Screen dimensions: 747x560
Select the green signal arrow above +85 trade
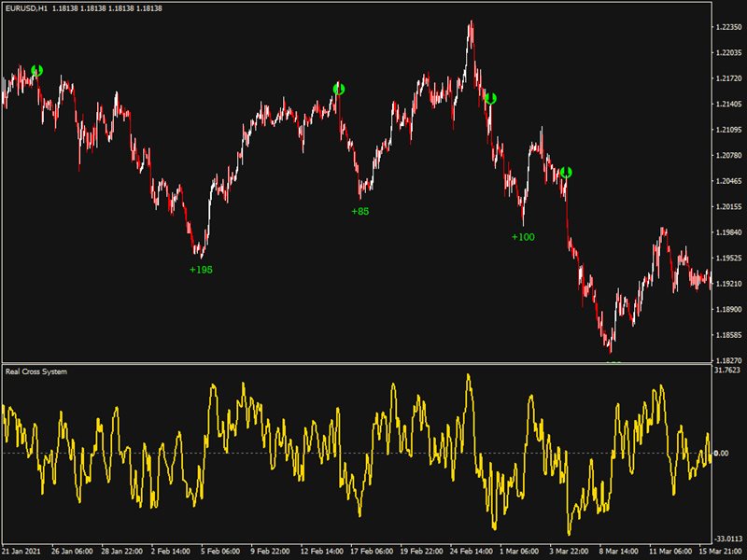[339, 89]
